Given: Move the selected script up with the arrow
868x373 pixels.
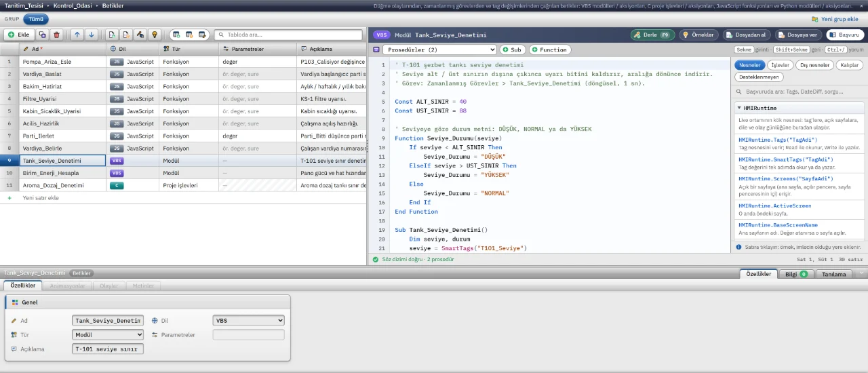Looking at the screenshot, I should click(77, 35).
